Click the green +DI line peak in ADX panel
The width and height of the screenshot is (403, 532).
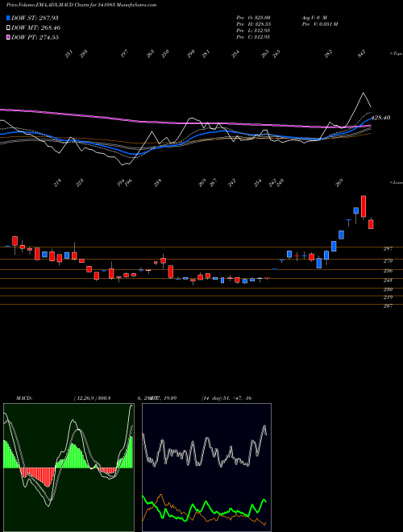(x=264, y=500)
